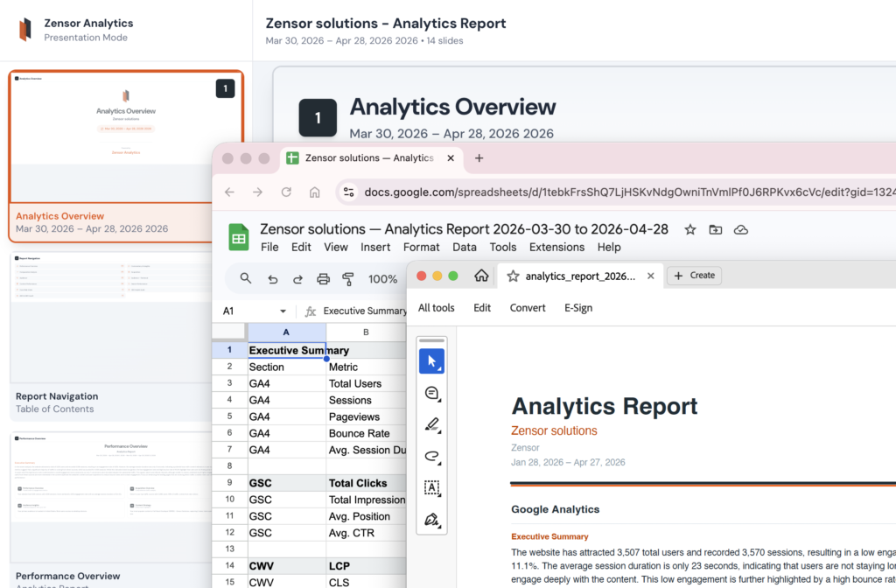This screenshot has height=588, width=896.
Task: Star the Analytics Report spreadsheet as favorite
Action: [x=690, y=229]
